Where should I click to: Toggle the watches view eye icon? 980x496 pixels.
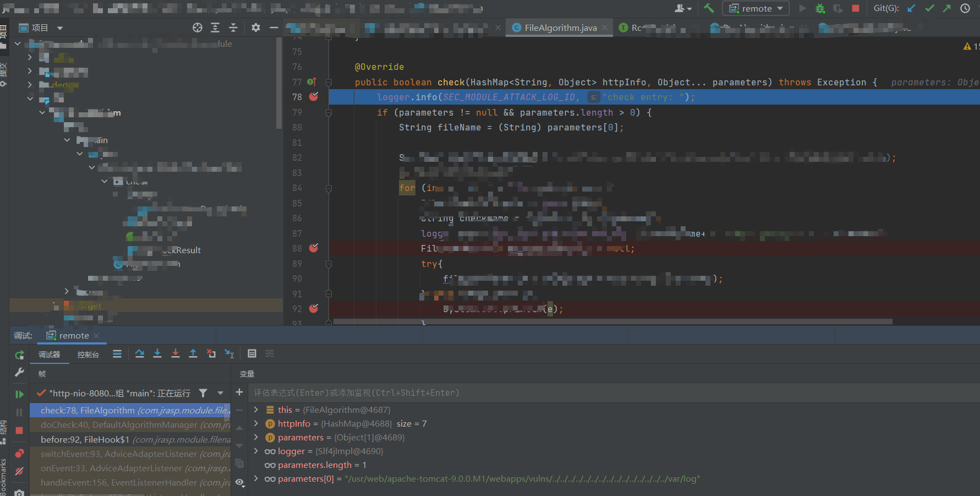click(x=239, y=482)
